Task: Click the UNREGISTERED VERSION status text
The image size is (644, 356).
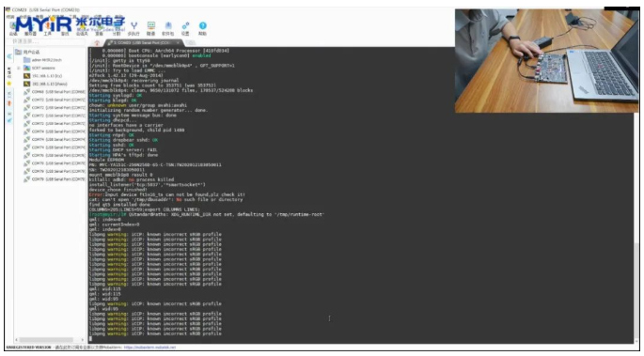Action: click(29, 348)
